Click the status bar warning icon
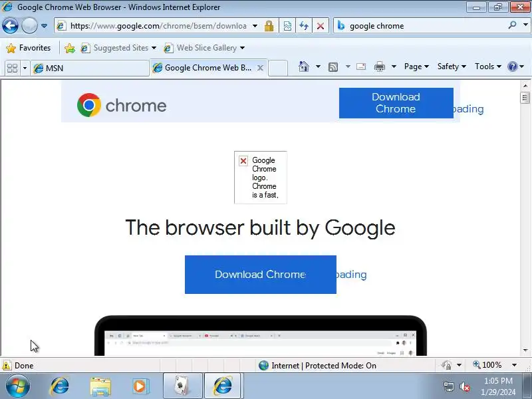 [x=7, y=365]
